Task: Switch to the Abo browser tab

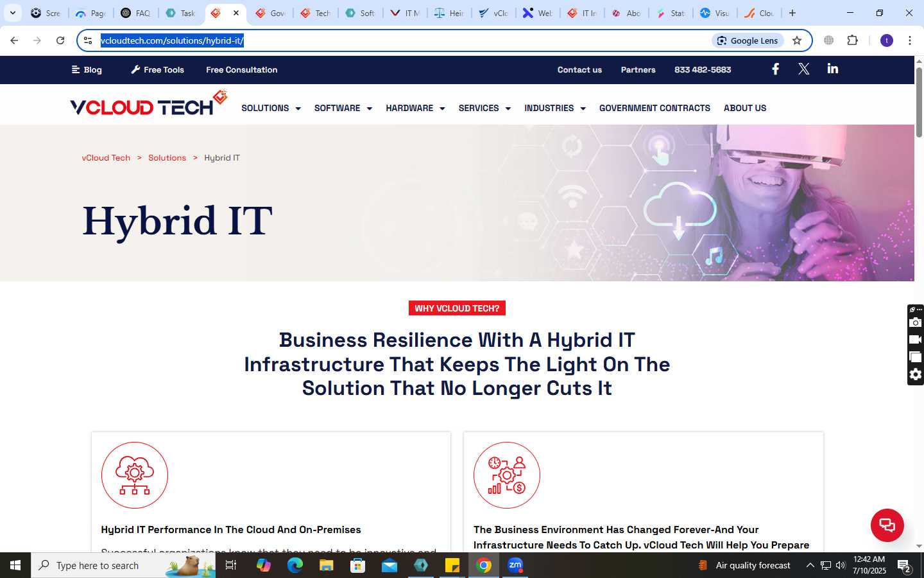Action: 626,13
